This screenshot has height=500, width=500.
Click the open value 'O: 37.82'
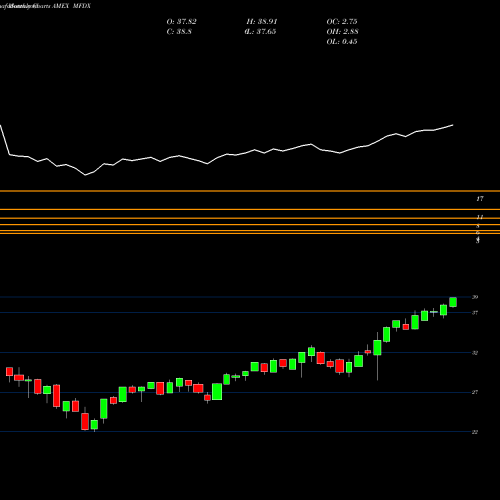tap(181, 22)
